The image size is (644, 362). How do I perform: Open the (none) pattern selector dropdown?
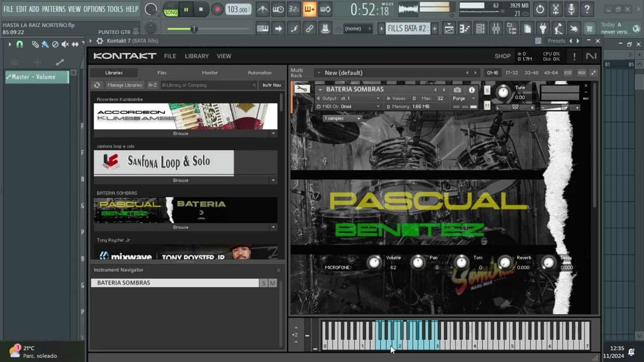(358, 29)
